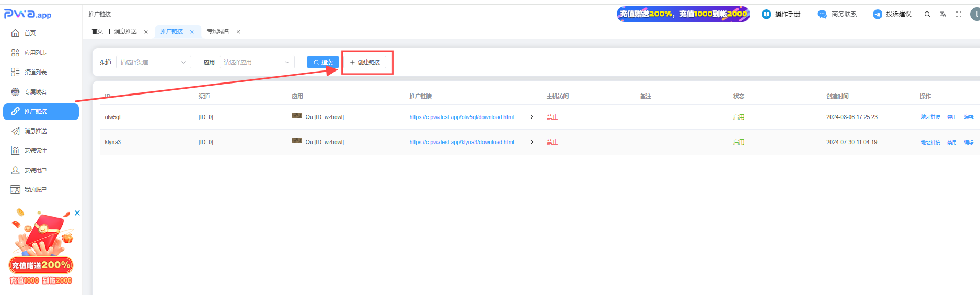The height and width of the screenshot is (295, 980).
Task: Click the 状态 column header
Action: pyautogui.click(x=739, y=96)
